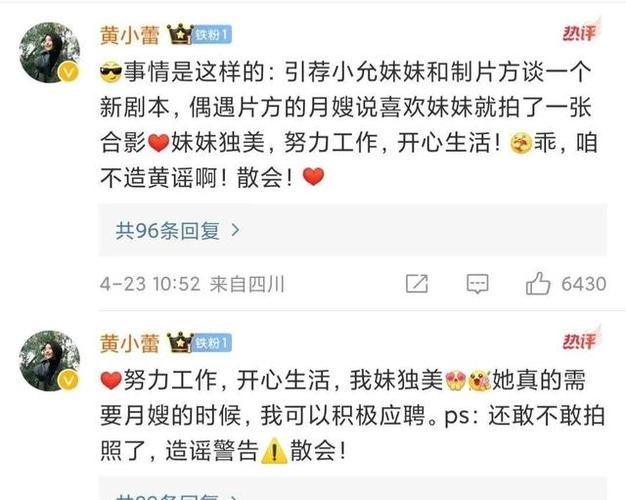Screen dimensions: 626x500
Task: Click the 热评 tag on the first comment
Action: tap(581, 32)
